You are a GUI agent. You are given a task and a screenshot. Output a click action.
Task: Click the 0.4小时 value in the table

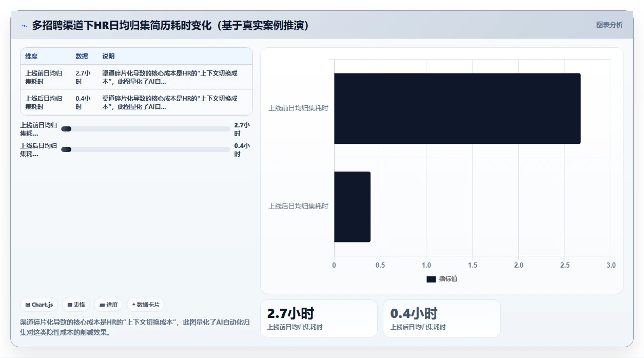(x=83, y=102)
